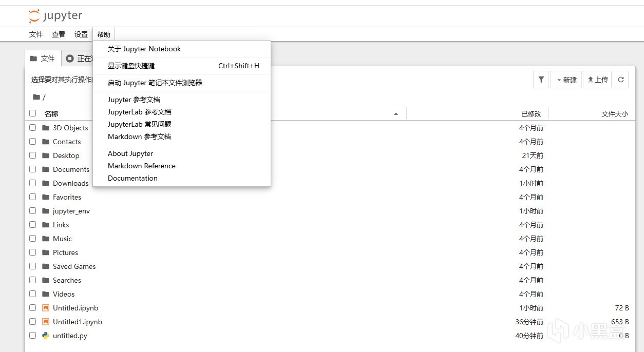Toggle the select-all checkbox in header

[33, 113]
